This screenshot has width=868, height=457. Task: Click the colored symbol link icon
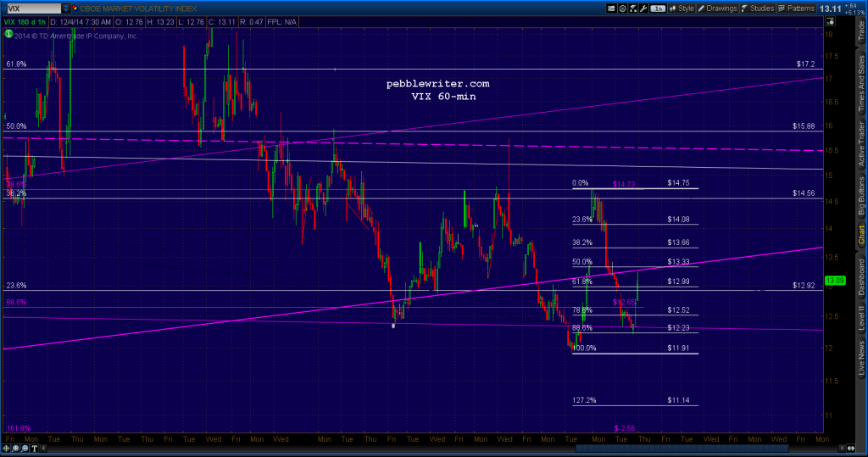[x=75, y=8]
